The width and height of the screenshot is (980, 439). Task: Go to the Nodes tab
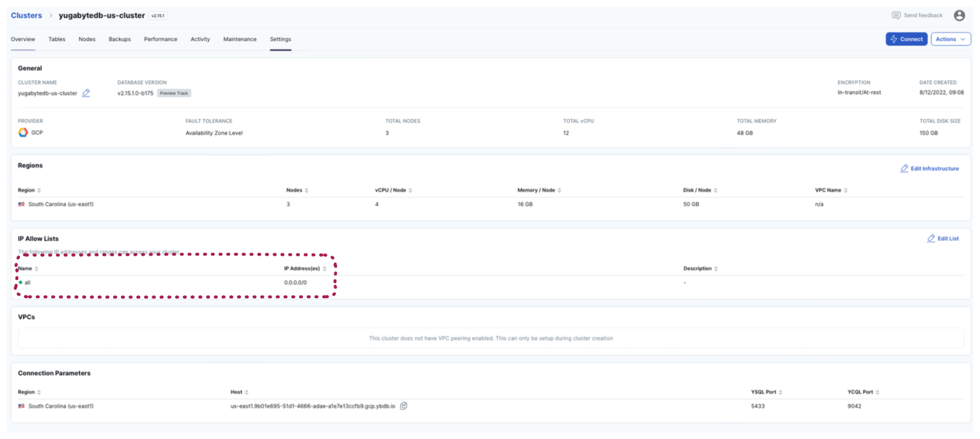point(87,39)
